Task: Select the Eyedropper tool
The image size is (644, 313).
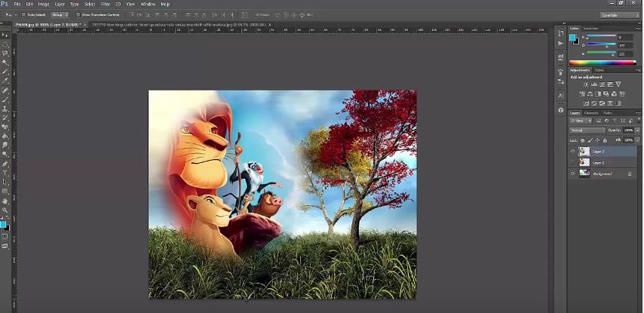Action: pyautogui.click(x=5, y=81)
